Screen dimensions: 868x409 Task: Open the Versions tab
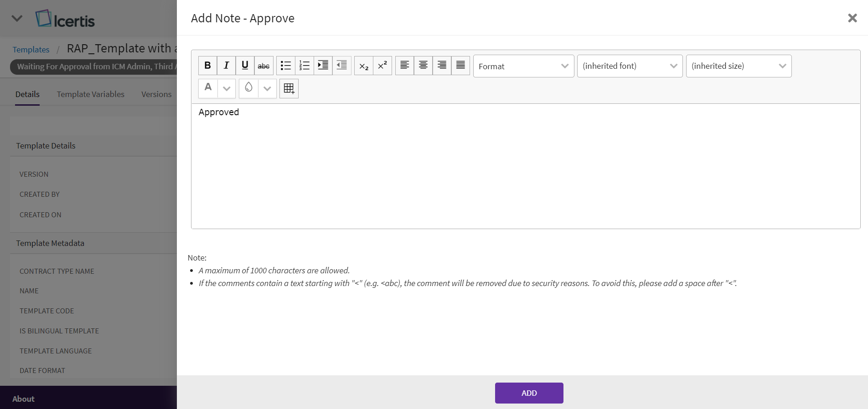coord(156,94)
